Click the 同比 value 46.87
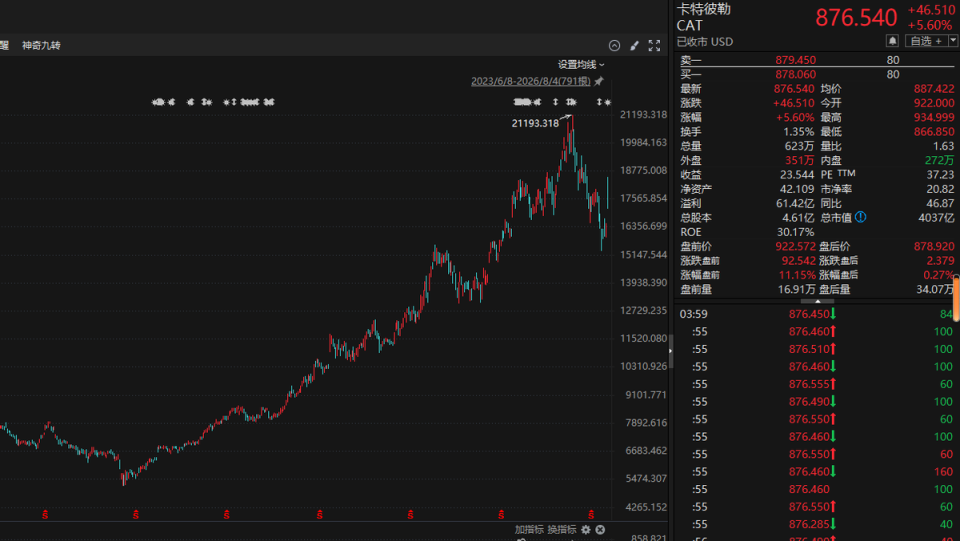This screenshot has height=541, width=960. [x=940, y=203]
